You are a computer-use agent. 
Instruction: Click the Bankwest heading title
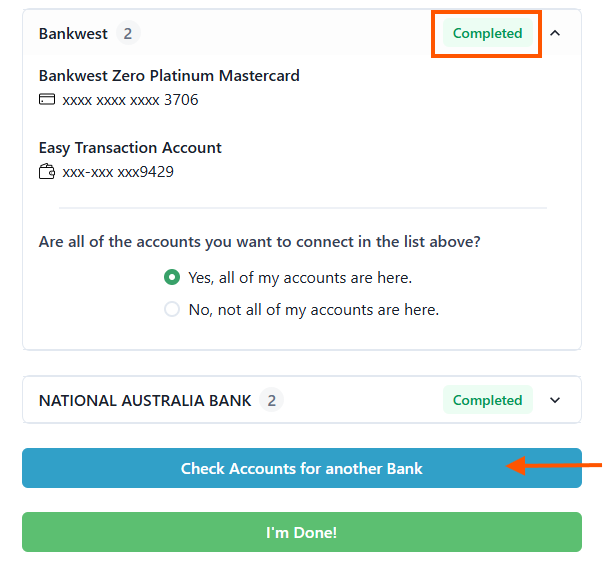click(x=73, y=34)
